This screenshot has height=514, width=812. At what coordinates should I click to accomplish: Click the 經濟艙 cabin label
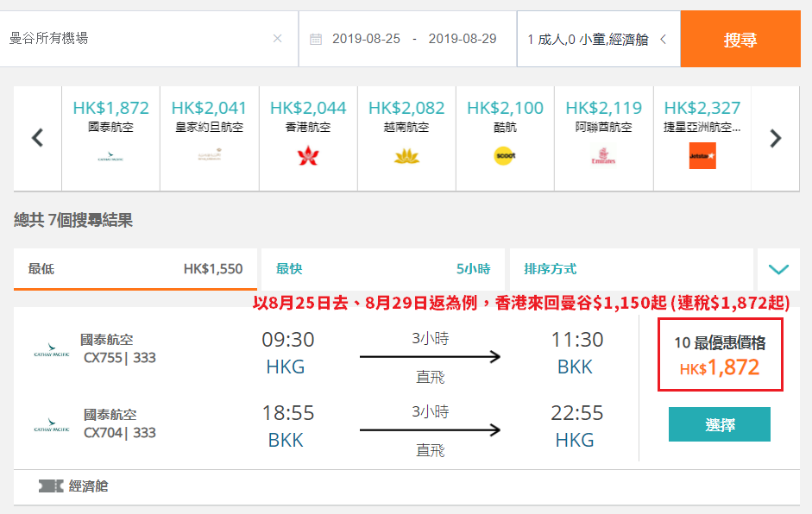[89, 486]
